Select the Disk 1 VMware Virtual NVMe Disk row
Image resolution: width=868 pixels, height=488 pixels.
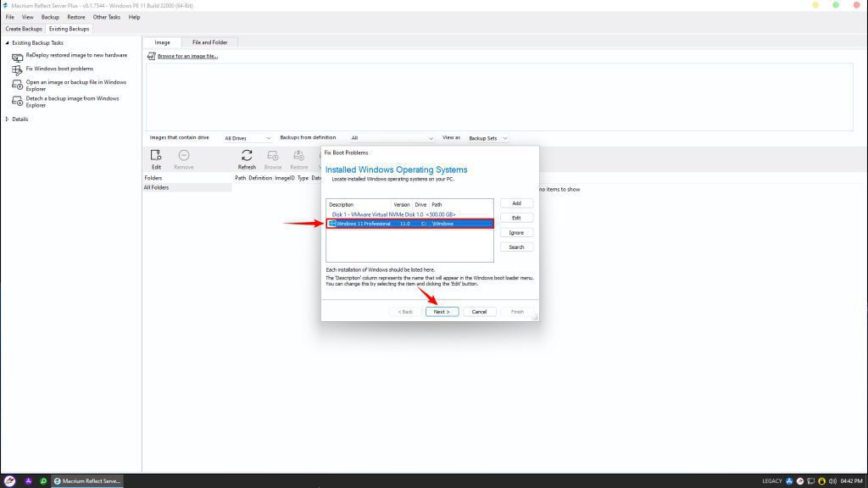coord(409,214)
